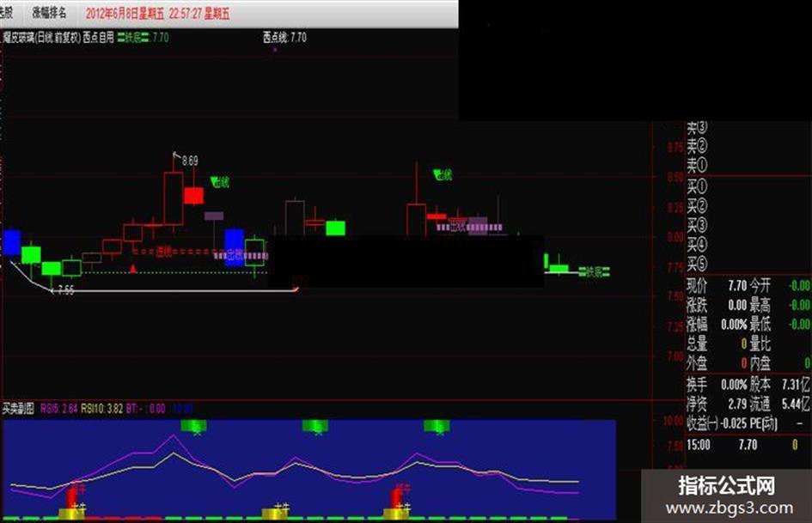This screenshot has height=523, width=812.
Task: Click the 今开 label
Action: 760,285
